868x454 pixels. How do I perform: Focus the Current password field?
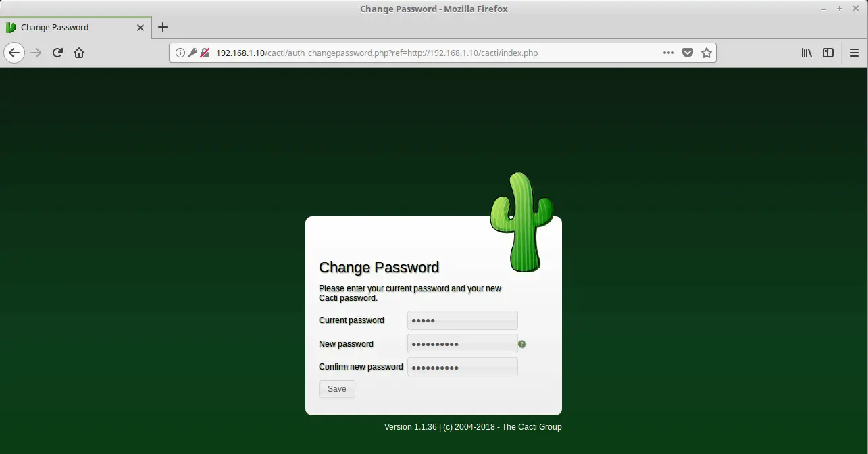pyautogui.click(x=463, y=320)
